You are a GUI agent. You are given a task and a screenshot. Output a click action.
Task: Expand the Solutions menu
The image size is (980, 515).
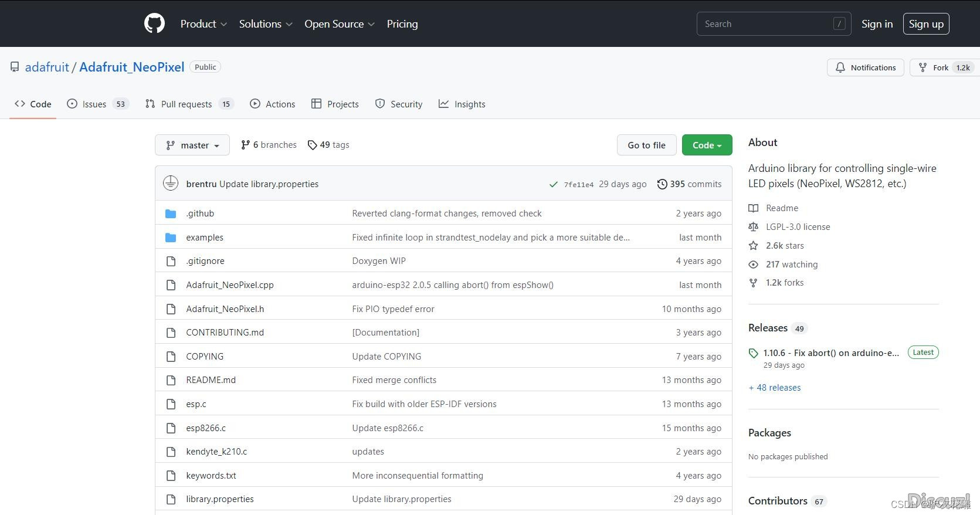click(266, 24)
